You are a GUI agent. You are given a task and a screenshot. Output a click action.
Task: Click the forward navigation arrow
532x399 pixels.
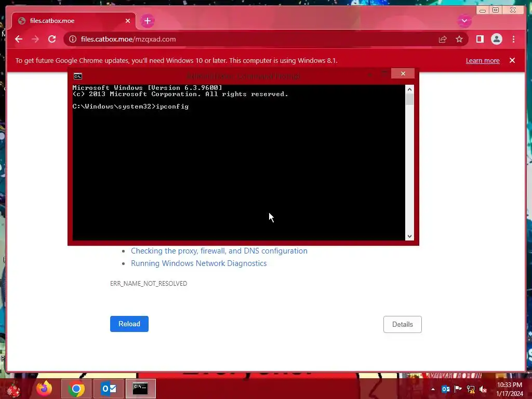click(x=35, y=39)
